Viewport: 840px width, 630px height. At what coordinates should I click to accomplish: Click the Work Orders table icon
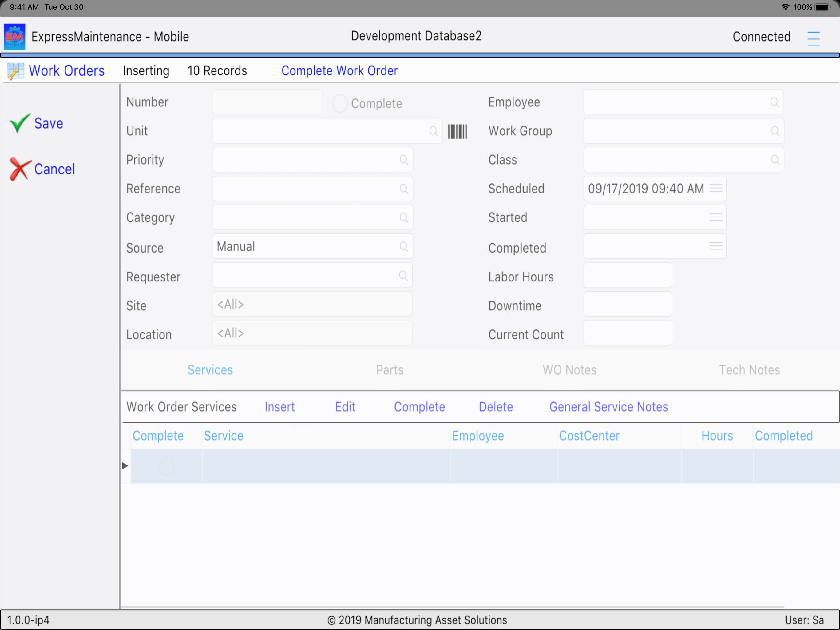[x=16, y=71]
